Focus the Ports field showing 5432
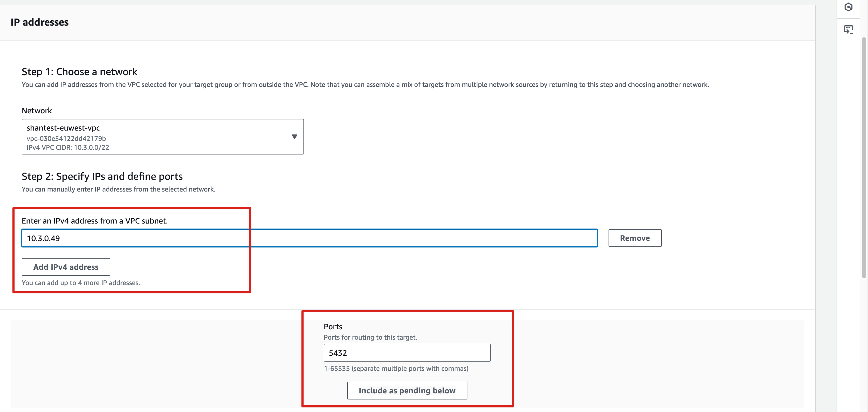The image size is (868, 412). (407, 353)
